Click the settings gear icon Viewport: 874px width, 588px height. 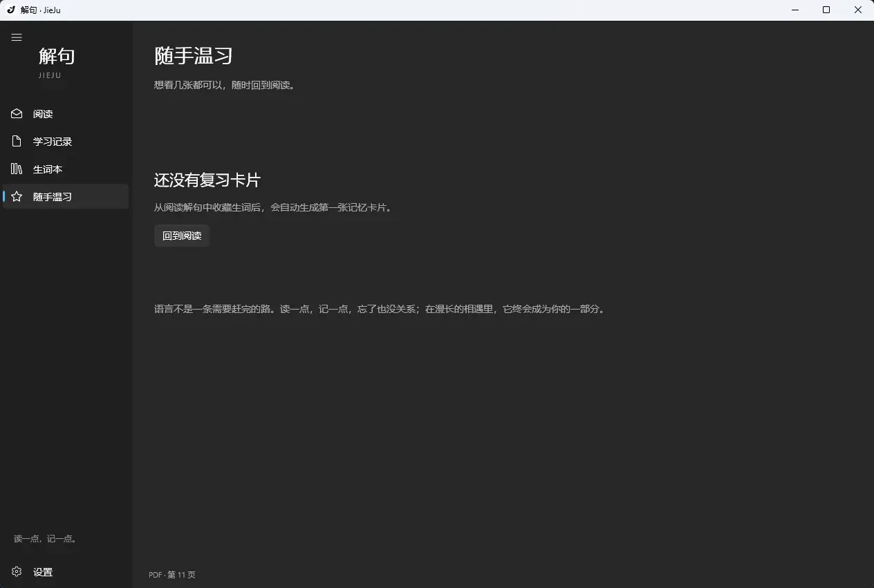point(17,571)
